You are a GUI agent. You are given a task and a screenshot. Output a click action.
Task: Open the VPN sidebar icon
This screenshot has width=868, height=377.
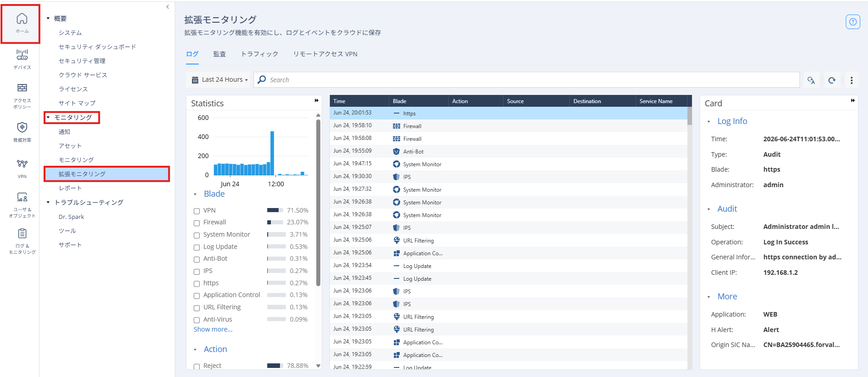click(x=22, y=169)
